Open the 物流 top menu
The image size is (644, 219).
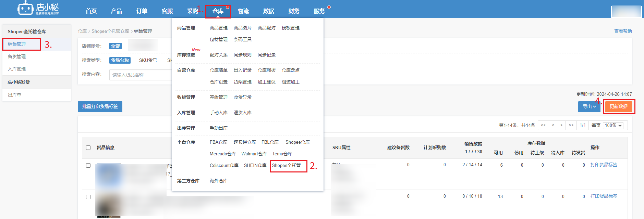pyautogui.click(x=243, y=11)
